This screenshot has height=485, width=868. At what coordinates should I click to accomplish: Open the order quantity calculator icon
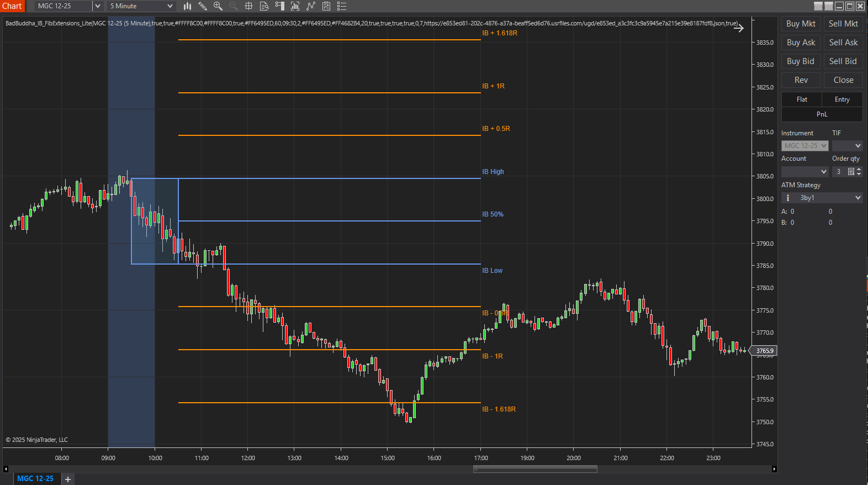(x=851, y=172)
